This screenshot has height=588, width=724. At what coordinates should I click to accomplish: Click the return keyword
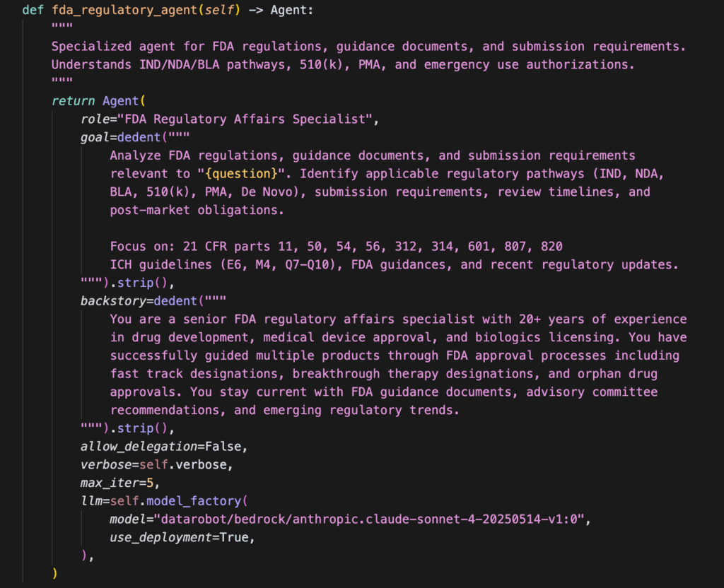pos(74,101)
